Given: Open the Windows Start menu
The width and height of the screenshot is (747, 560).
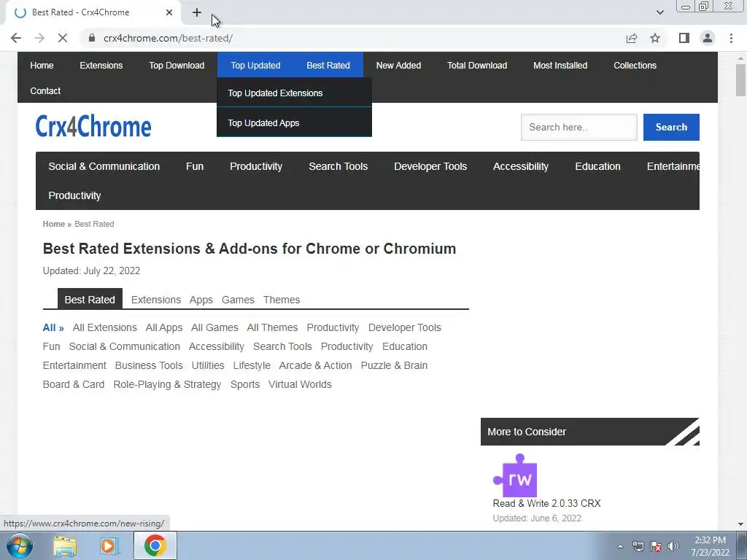Looking at the screenshot, I should pos(18,545).
